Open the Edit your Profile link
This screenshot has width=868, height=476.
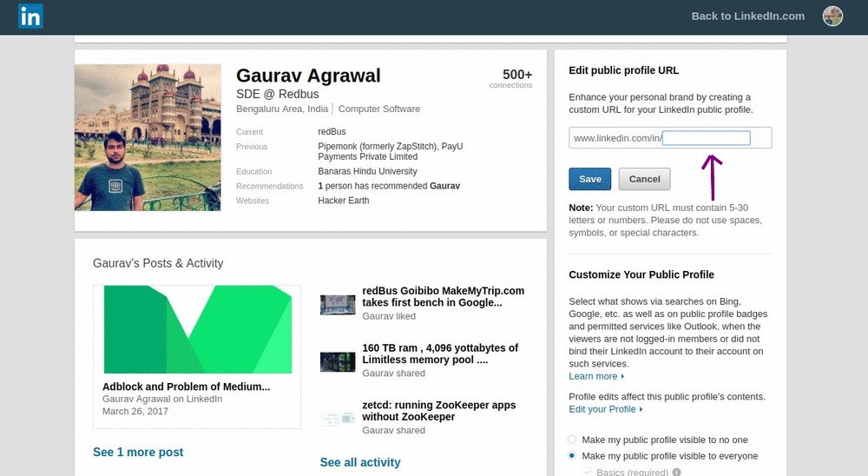point(606,409)
